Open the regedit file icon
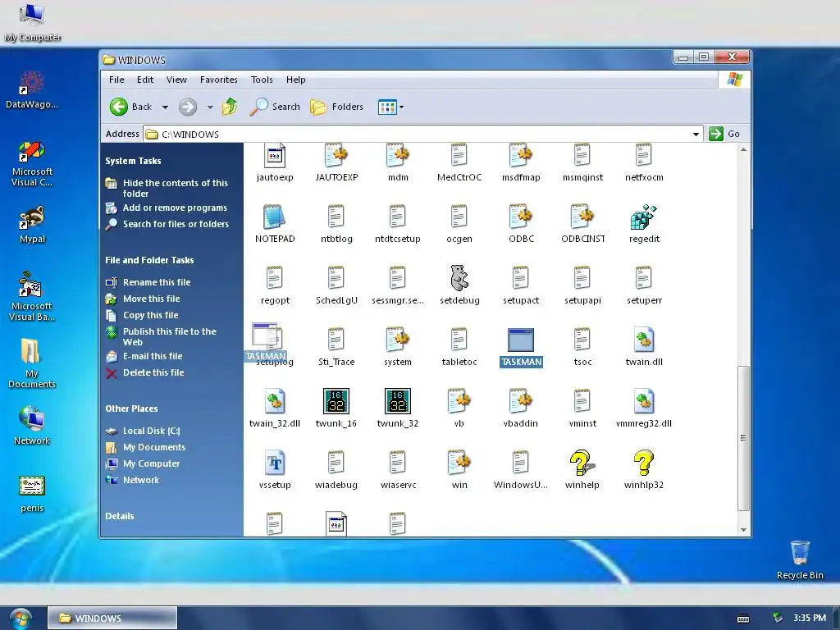 tap(643, 217)
